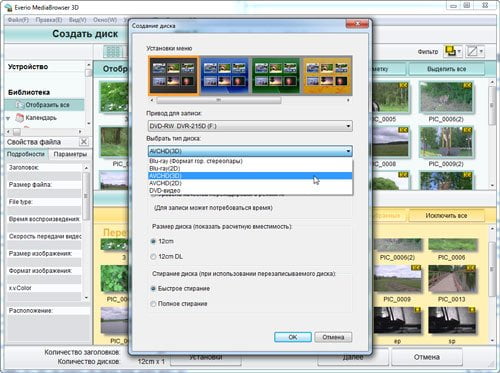Screen dimensions: 500x373
Task: Open the Файл(F) menu
Action: tap(18, 20)
